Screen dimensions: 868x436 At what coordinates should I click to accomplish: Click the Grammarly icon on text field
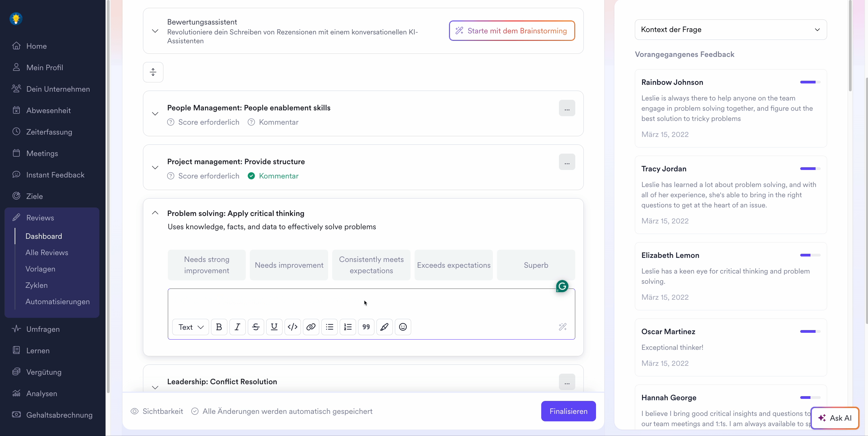(x=562, y=286)
